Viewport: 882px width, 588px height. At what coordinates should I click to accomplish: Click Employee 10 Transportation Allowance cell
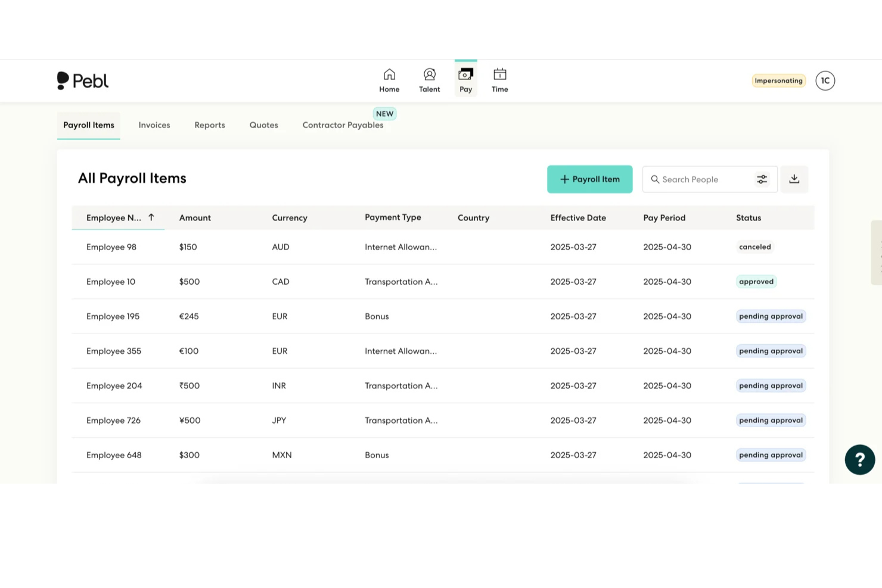[x=401, y=281]
